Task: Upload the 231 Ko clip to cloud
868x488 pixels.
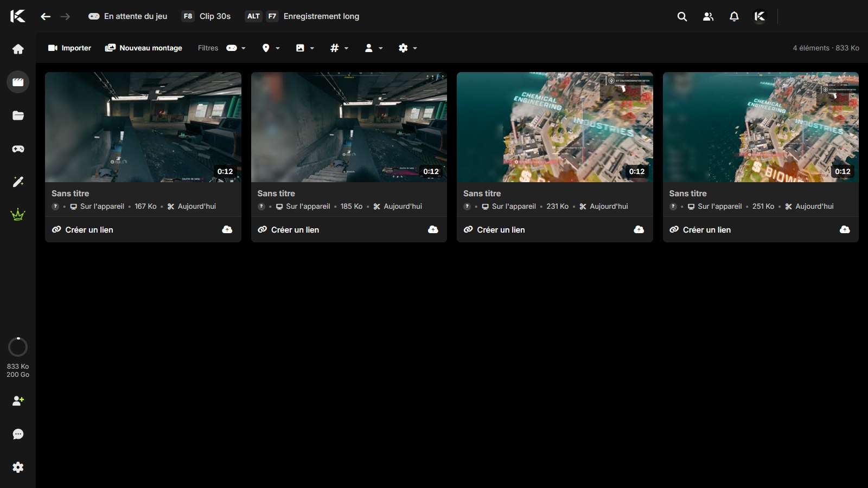Action: coord(639,230)
